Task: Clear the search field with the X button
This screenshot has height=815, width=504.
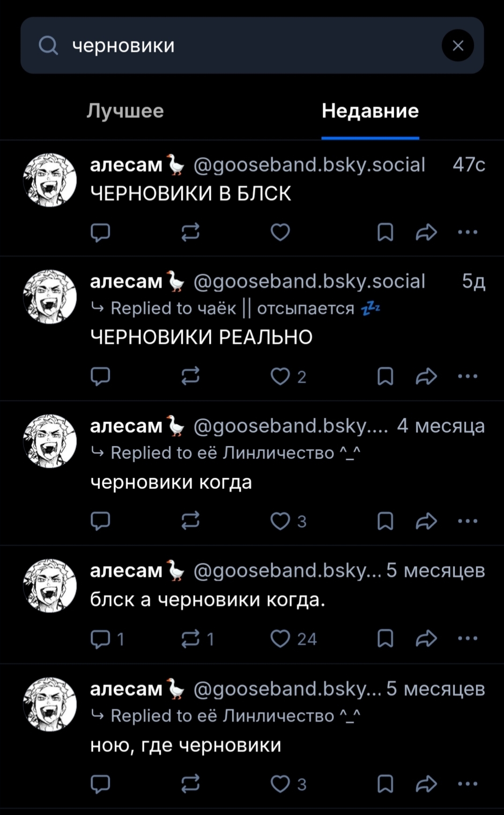Action: 458,45
